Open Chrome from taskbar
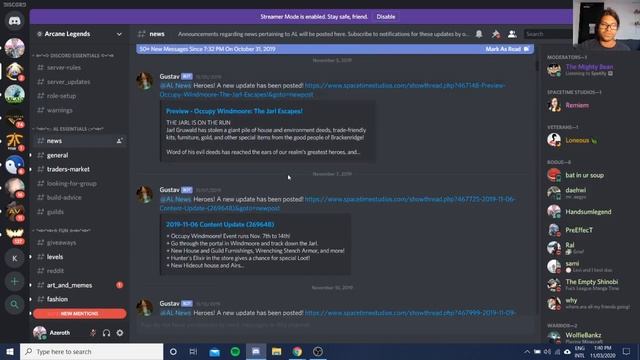640x360 pixels. pyautogui.click(x=297, y=352)
